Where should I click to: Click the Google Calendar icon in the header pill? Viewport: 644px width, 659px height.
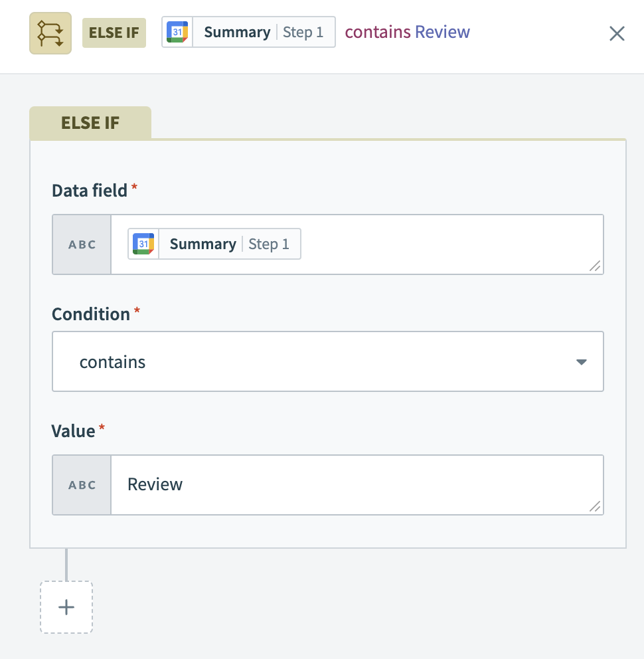pos(176,31)
